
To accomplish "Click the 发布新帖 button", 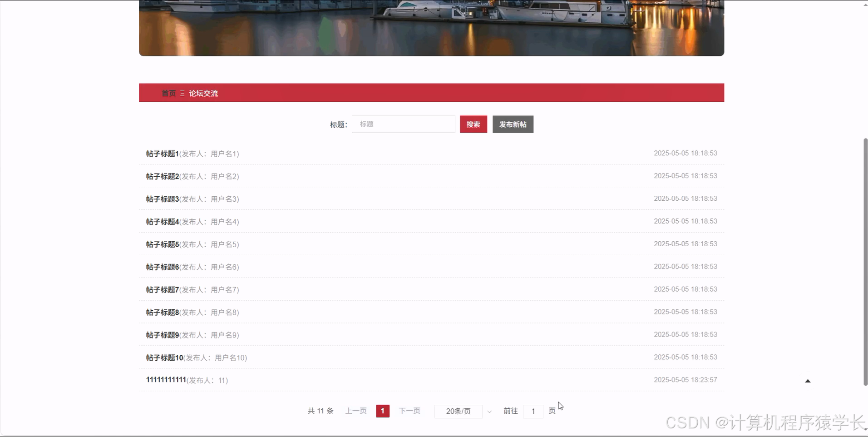I will 513,124.
